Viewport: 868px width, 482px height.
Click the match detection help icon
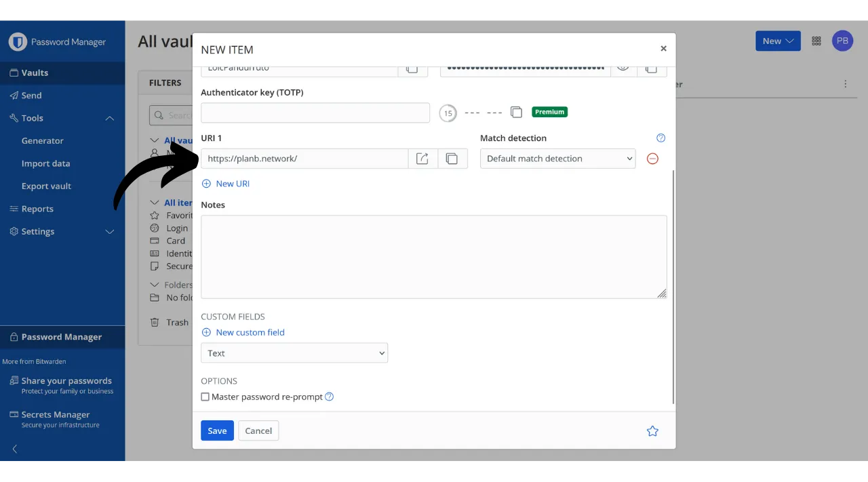coord(661,138)
